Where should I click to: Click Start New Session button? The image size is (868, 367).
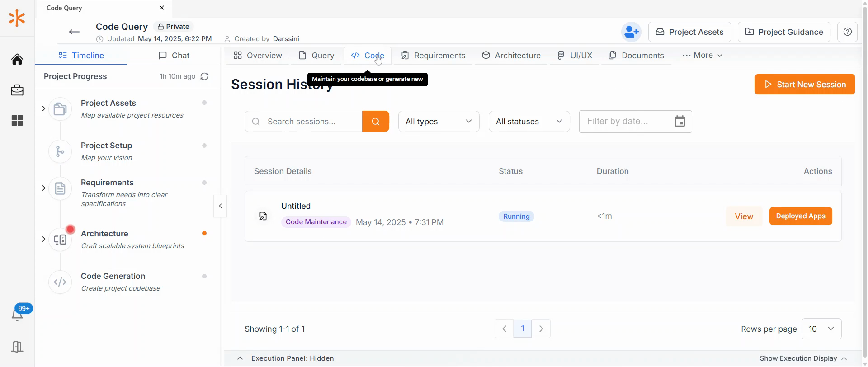(805, 85)
